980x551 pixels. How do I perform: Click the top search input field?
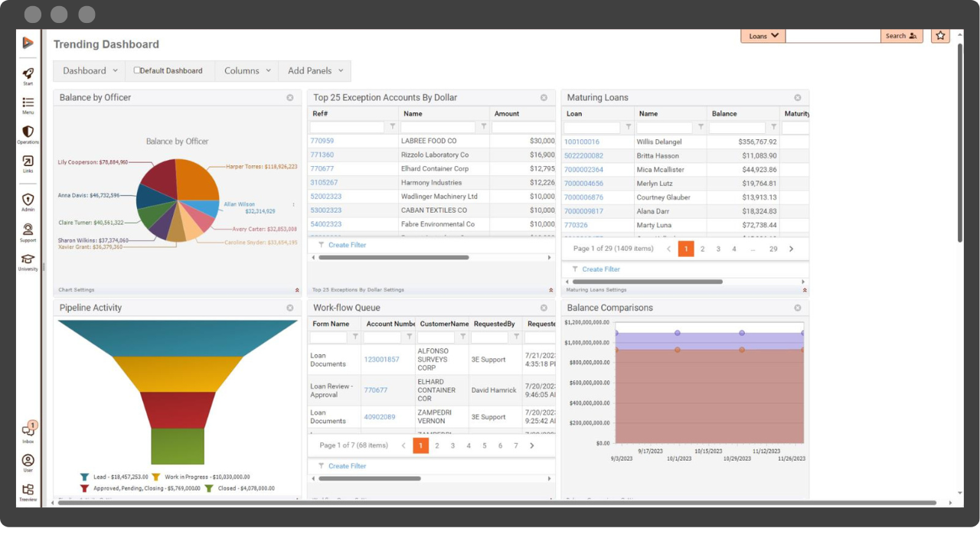pyautogui.click(x=832, y=36)
